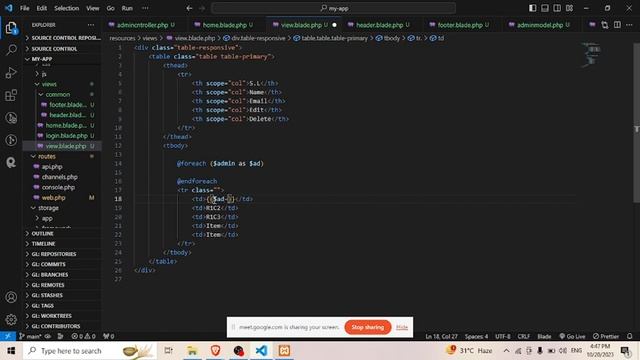Expand the OUTLINE section

pyautogui.click(x=62, y=233)
